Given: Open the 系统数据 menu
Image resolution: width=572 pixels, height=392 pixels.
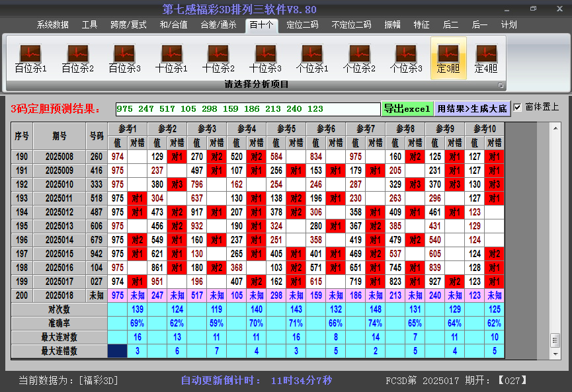Looking at the screenshot, I should 52,25.
